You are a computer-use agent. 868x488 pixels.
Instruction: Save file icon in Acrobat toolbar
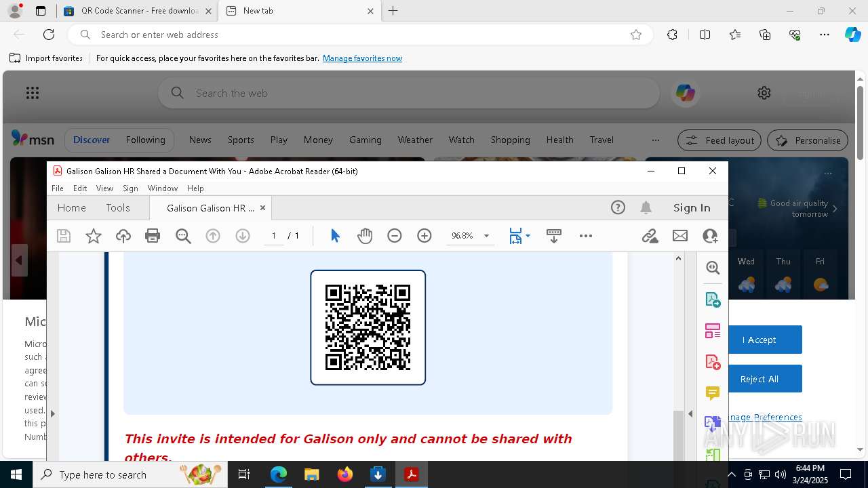click(64, 236)
